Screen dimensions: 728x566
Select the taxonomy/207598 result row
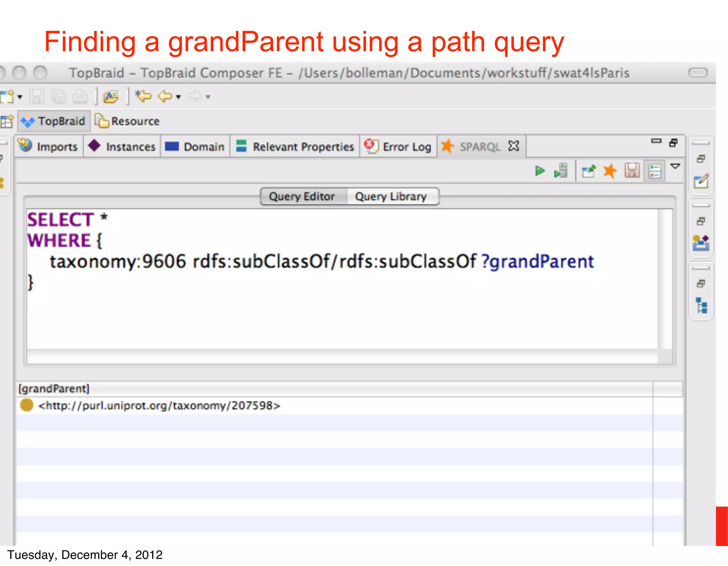click(x=334, y=405)
